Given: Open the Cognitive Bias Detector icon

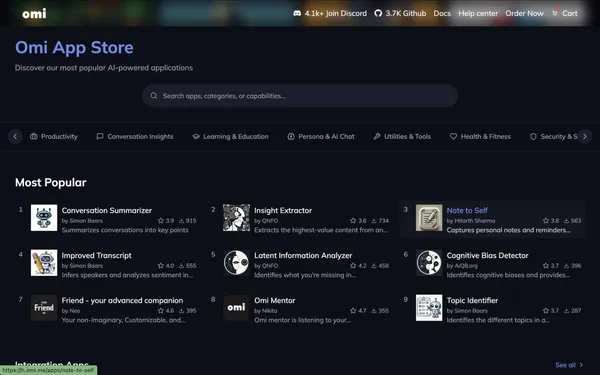Looking at the screenshot, I should (429, 263).
